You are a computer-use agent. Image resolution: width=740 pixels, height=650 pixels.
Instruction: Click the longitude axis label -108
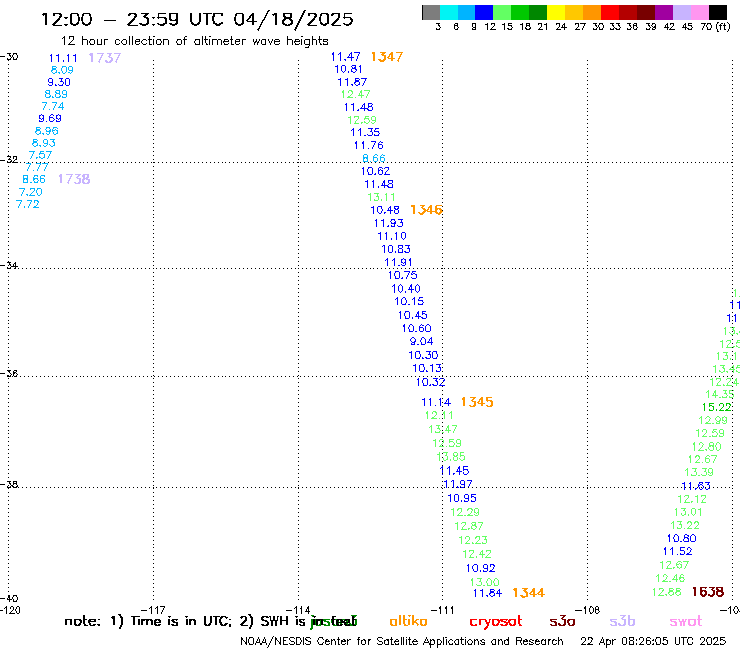(588, 610)
